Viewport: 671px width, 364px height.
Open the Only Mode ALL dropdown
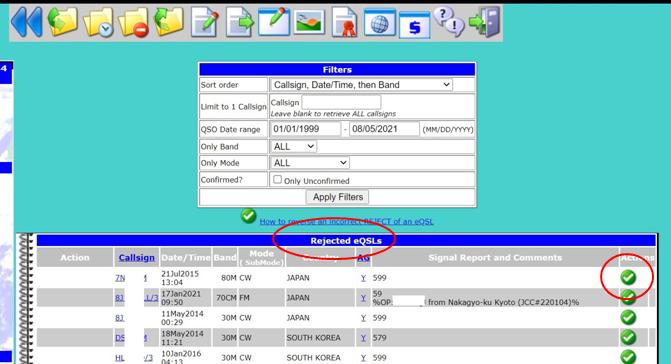[309, 163]
